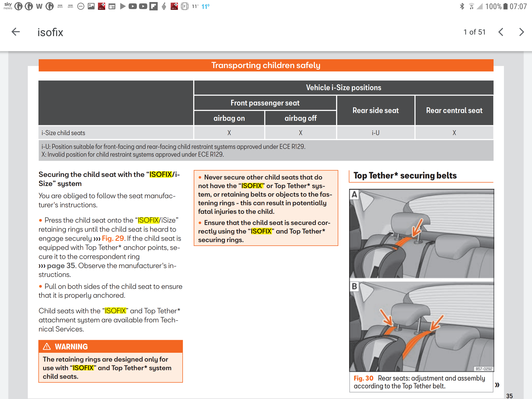This screenshot has height=399, width=532.
Task: Tap the isofix search term title
Action: 50,32
